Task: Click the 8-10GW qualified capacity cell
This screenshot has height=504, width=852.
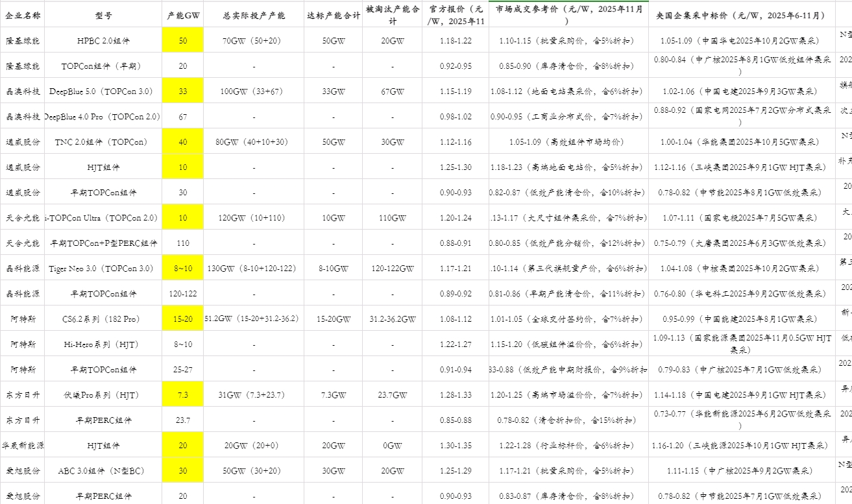Action: (x=334, y=268)
